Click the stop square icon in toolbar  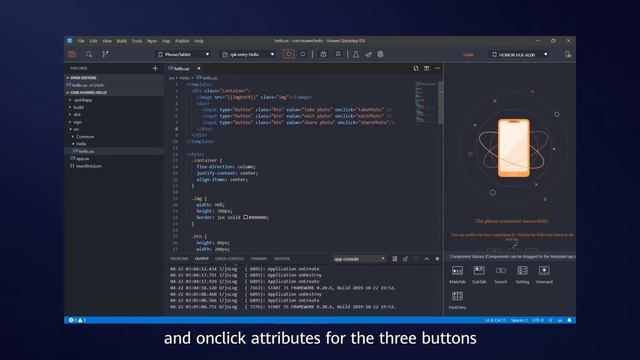pos(302,54)
